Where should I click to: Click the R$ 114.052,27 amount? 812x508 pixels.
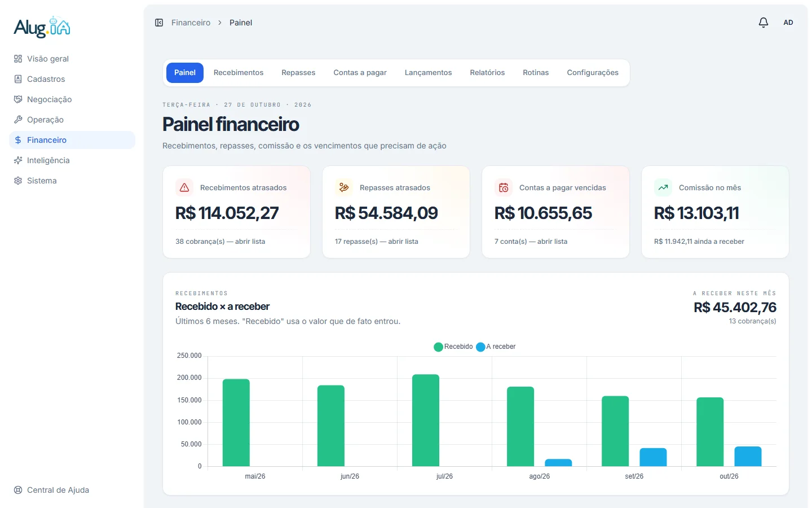[227, 213]
